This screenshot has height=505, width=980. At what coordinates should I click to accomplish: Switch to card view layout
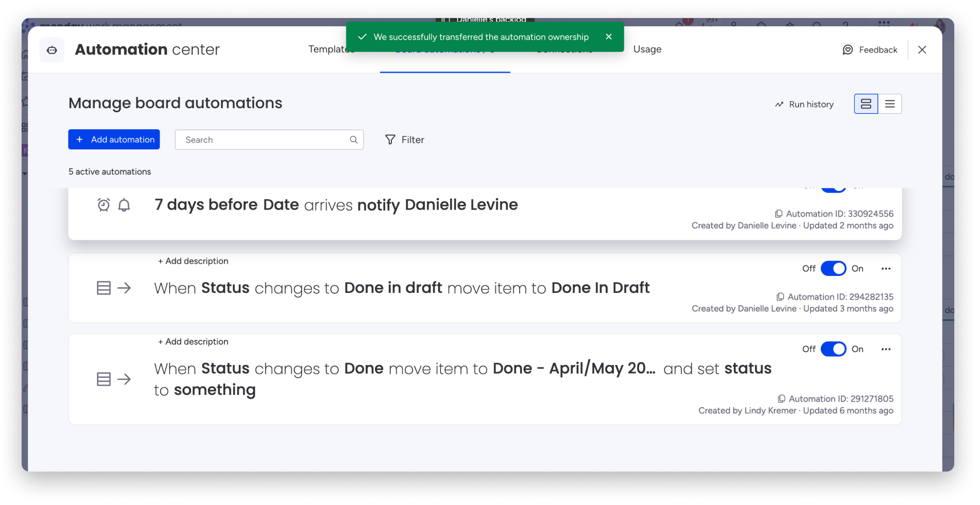[866, 104]
